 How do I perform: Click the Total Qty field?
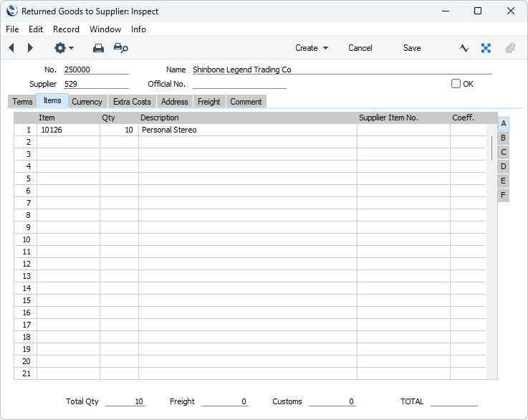125,401
